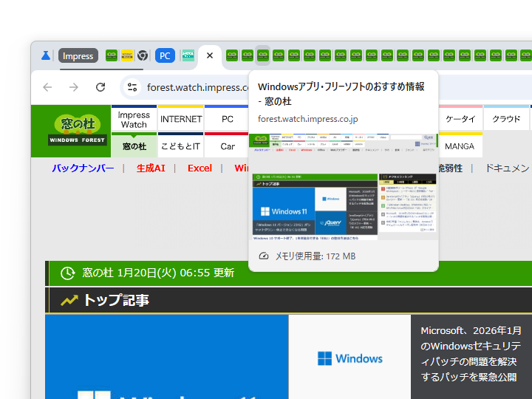
Task: Click the hover card title Windowsアプリ・フリーソフト
Action: [x=341, y=94]
